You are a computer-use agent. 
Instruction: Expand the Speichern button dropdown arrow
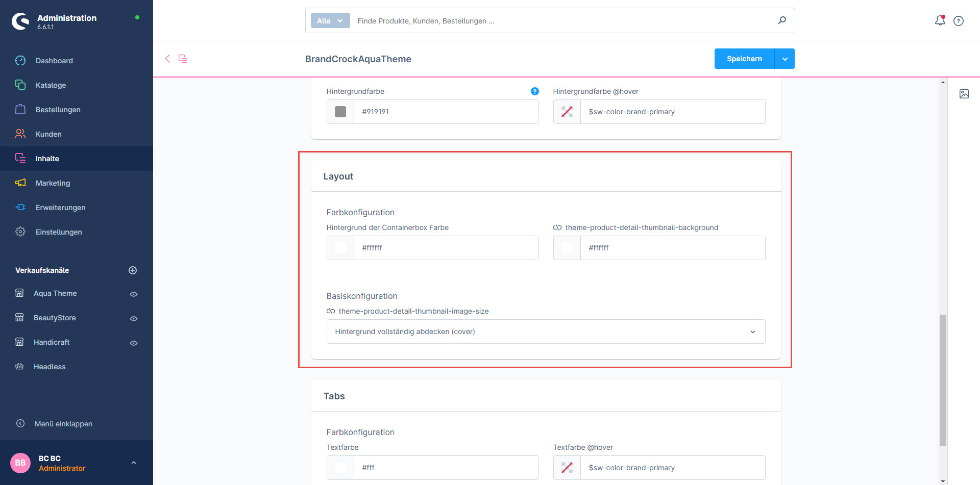point(785,59)
